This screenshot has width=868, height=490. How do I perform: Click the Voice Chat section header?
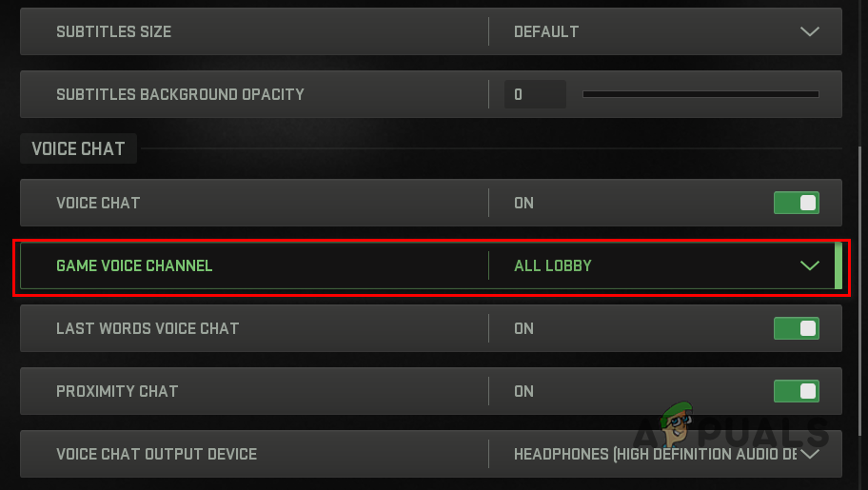coord(79,149)
